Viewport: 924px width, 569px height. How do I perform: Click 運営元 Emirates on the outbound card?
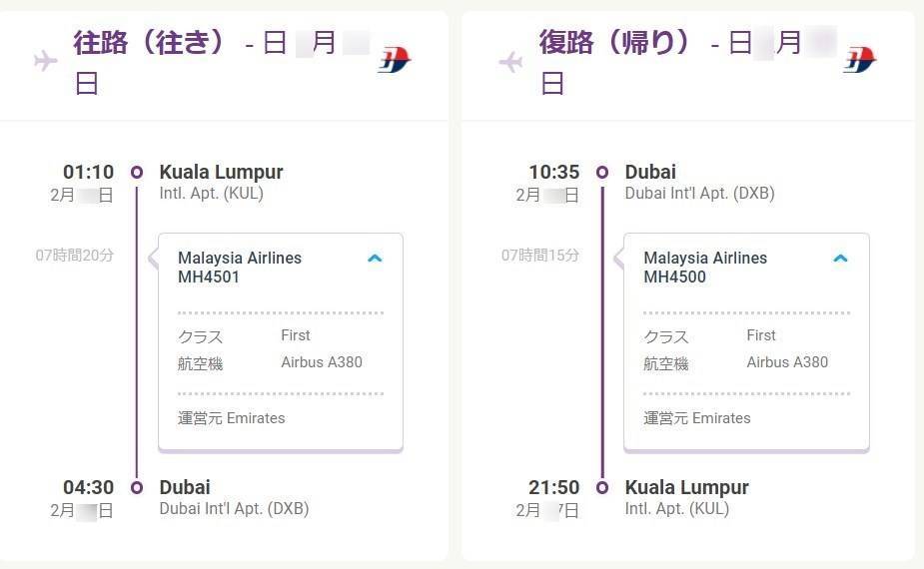pos(231,418)
